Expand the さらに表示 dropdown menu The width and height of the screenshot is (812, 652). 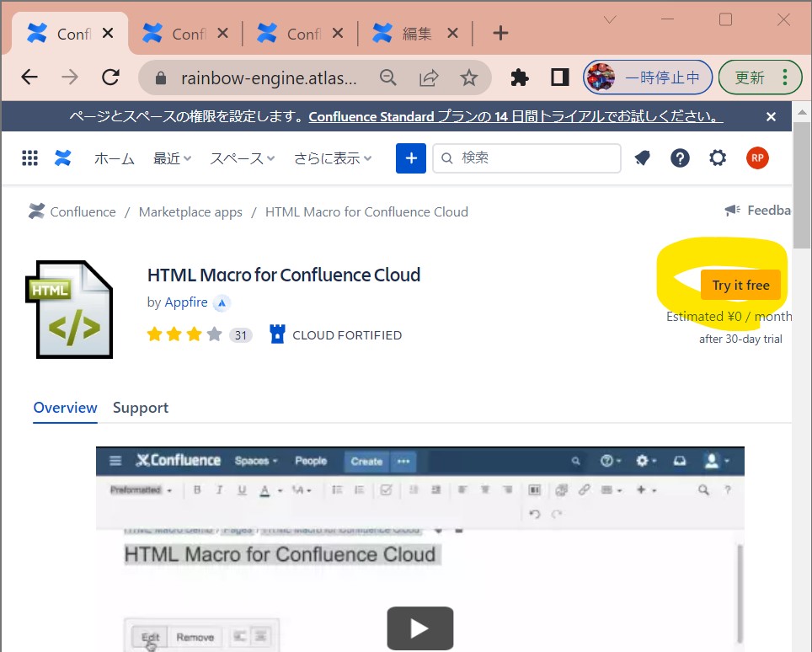(x=333, y=158)
